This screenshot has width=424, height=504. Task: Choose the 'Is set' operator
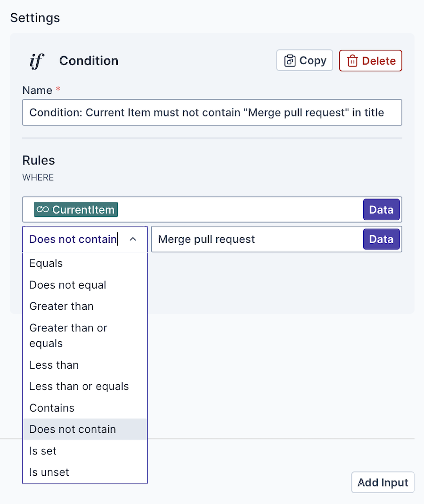tap(43, 451)
